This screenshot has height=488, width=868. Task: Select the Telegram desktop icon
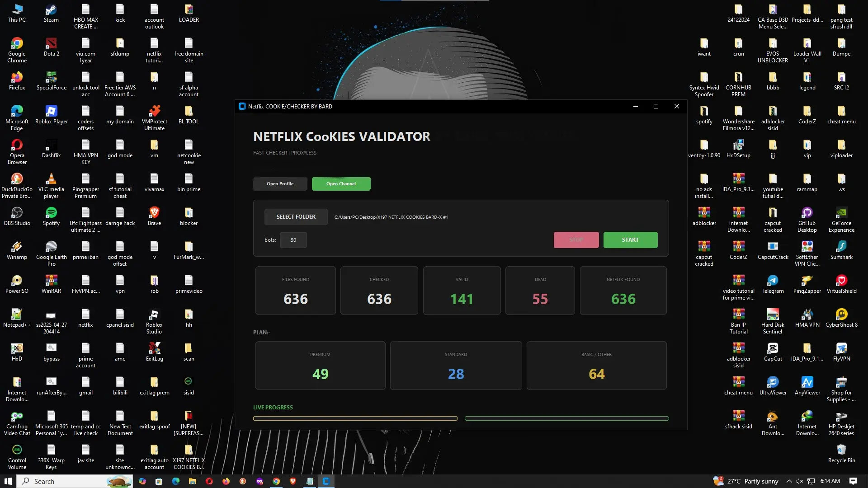(x=773, y=285)
